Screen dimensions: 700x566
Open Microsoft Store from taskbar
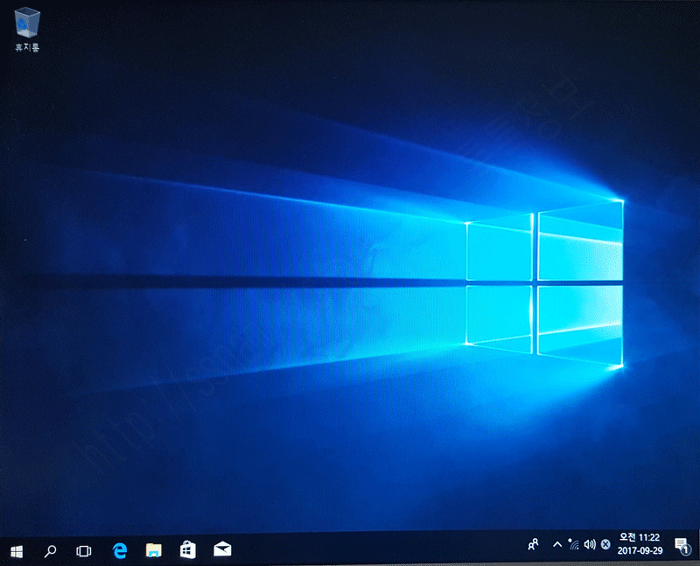[x=188, y=550]
